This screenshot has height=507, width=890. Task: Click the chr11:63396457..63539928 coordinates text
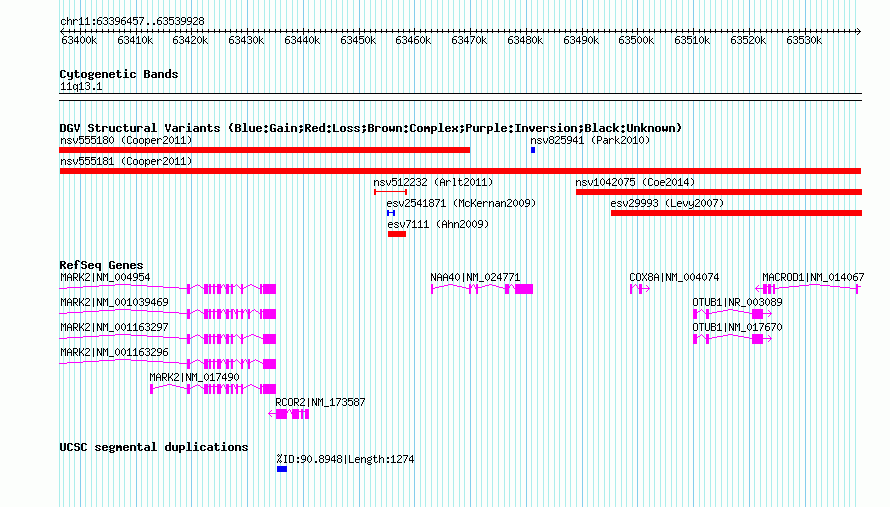(x=132, y=21)
